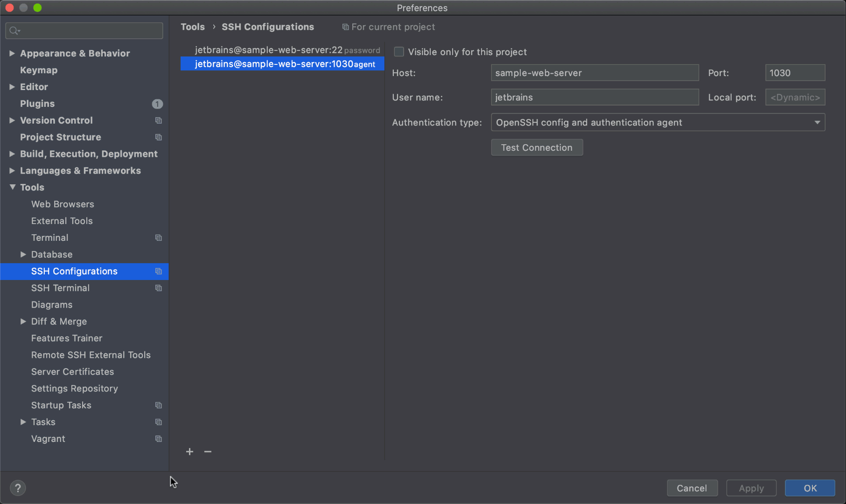
Task: Click the For current project icon in the breadcrumb
Action: tap(345, 27)
